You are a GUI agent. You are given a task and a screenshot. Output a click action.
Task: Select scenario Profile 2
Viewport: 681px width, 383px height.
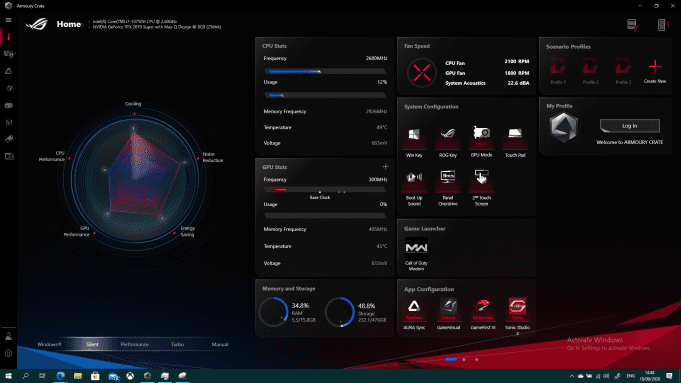tap(591, 71)
